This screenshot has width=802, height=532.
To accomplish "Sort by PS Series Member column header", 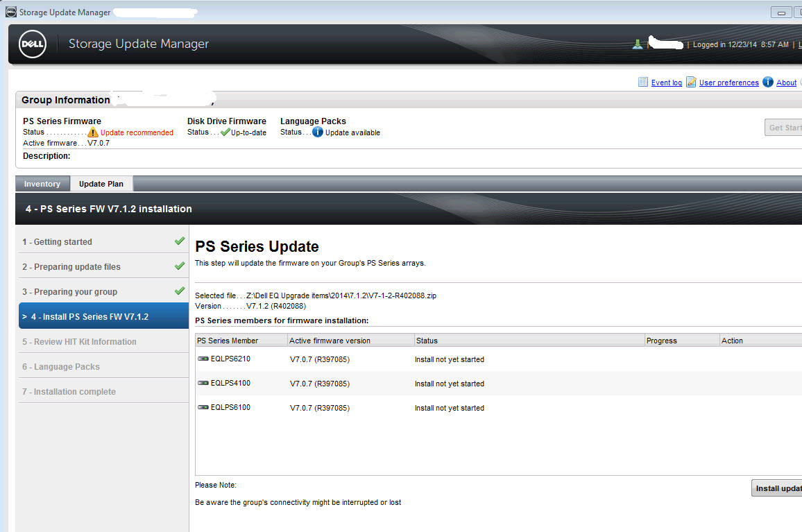I will pos(241,341).
